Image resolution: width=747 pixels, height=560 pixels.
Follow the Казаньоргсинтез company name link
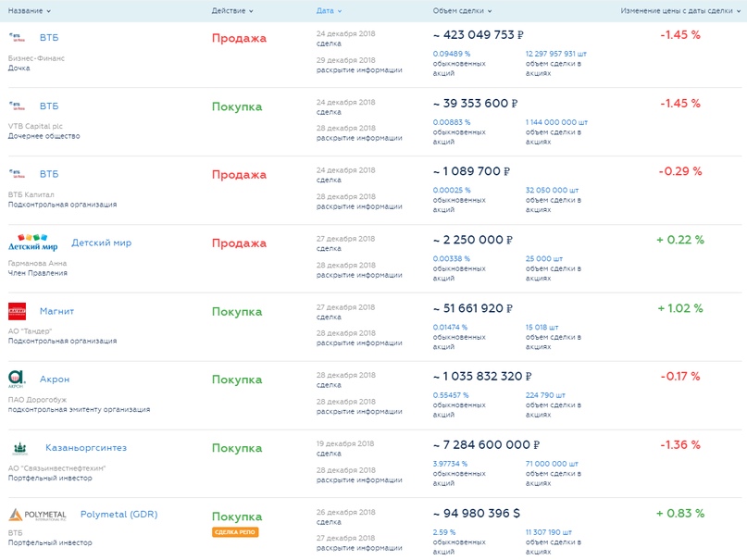pyautogui.click(x=86, y=448)
